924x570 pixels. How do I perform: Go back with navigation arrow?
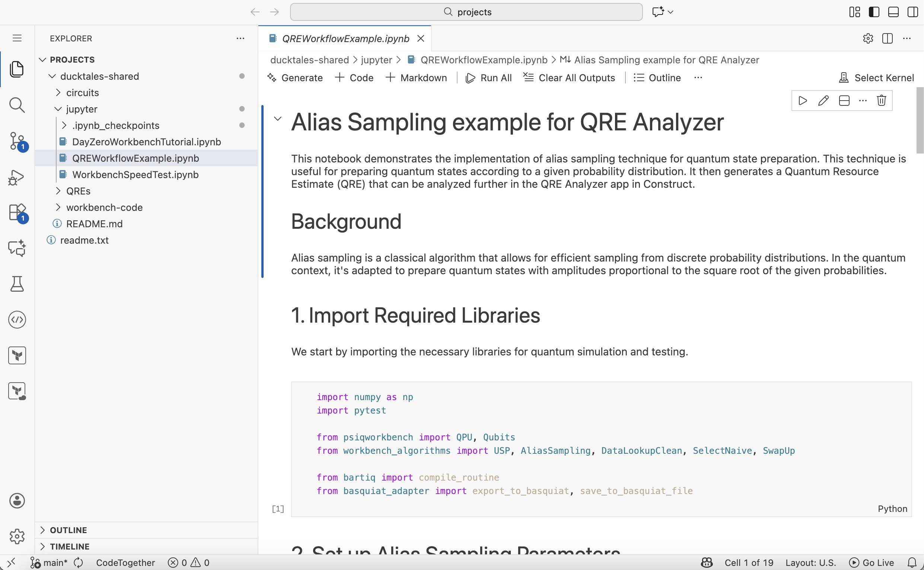tap(255, 12)
